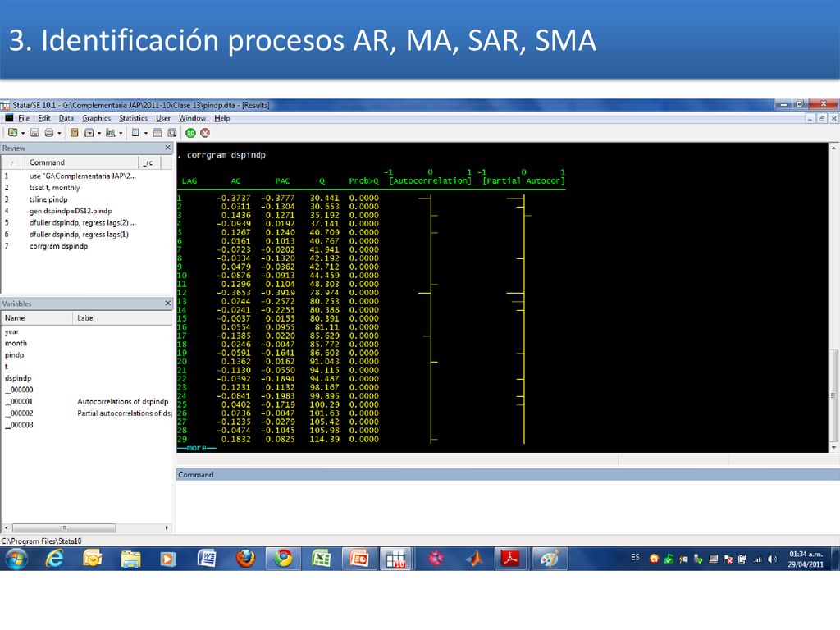The height and width of the screenshot is (630, 840).
Task: Open the Graphics menu
Action: (x=97, y=118)
